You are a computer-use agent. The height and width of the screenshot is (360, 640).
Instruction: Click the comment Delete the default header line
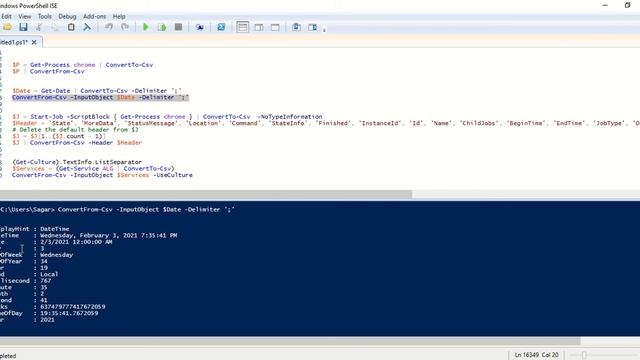click(75, 129)
